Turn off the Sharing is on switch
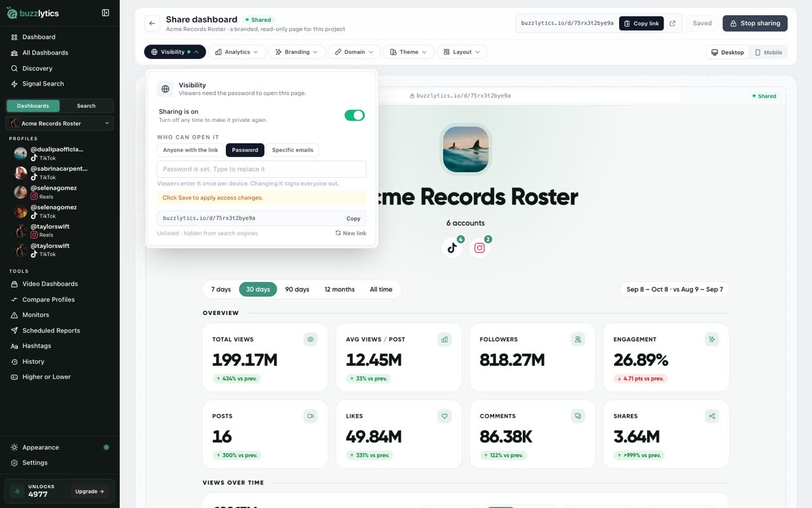This screenshot has height=508, width=812. 355,115
